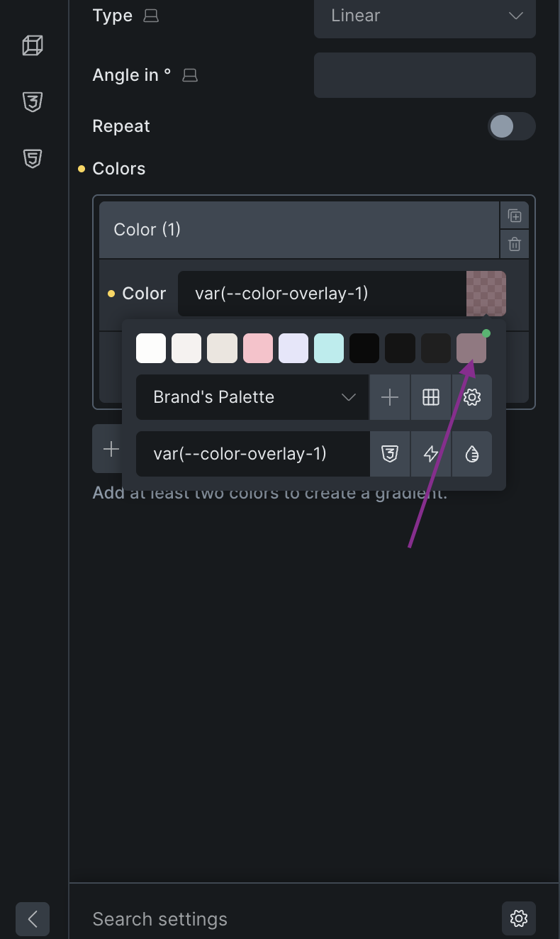The width and height of the screenshot is (560, 939).
Task: Add a new color to Brand's Palette
Action: pos(390,397)
